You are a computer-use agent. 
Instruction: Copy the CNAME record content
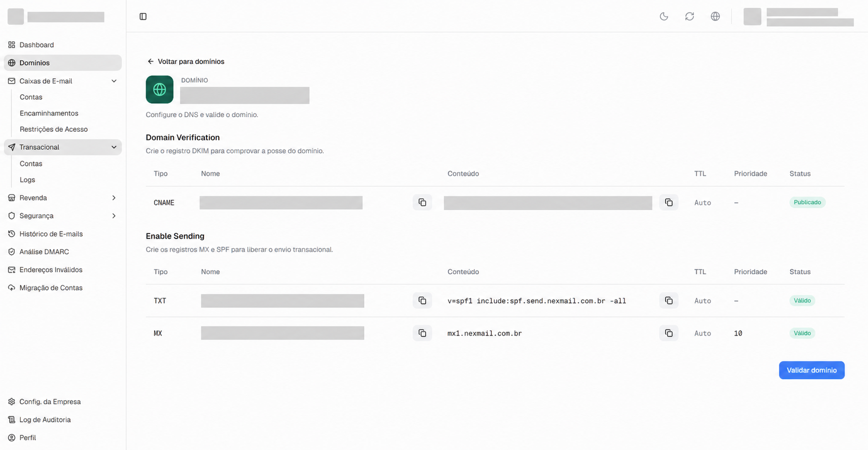(x=669, y=202)
